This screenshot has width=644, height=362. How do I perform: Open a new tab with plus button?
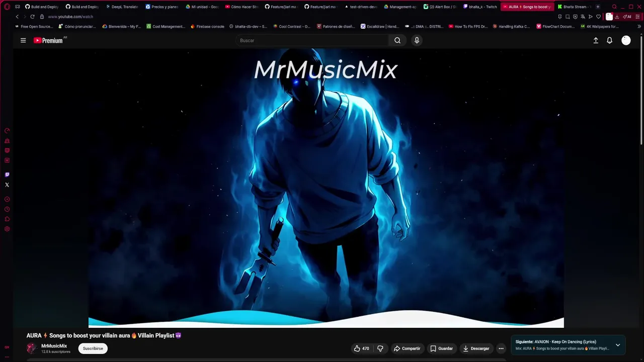tap(598, 7)
